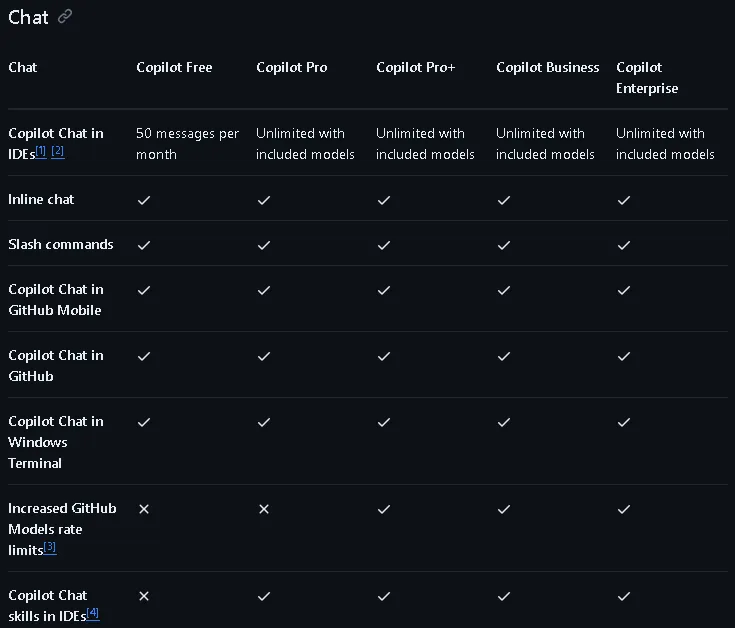Click the 'Increased GitHub Models rate limits' row label

pyautogui.click(x=62, y=529)
